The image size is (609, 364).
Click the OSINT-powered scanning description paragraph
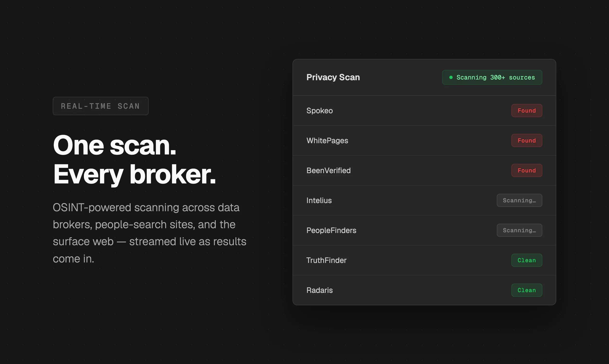(x=150, y=233)
